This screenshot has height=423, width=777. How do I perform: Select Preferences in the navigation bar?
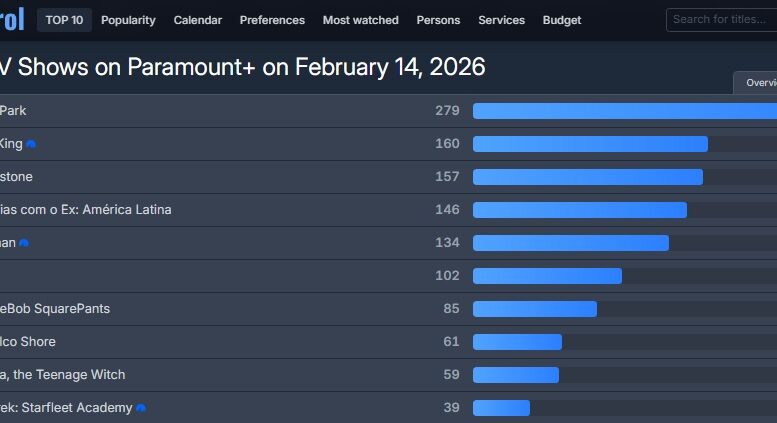tap(272, 20)
